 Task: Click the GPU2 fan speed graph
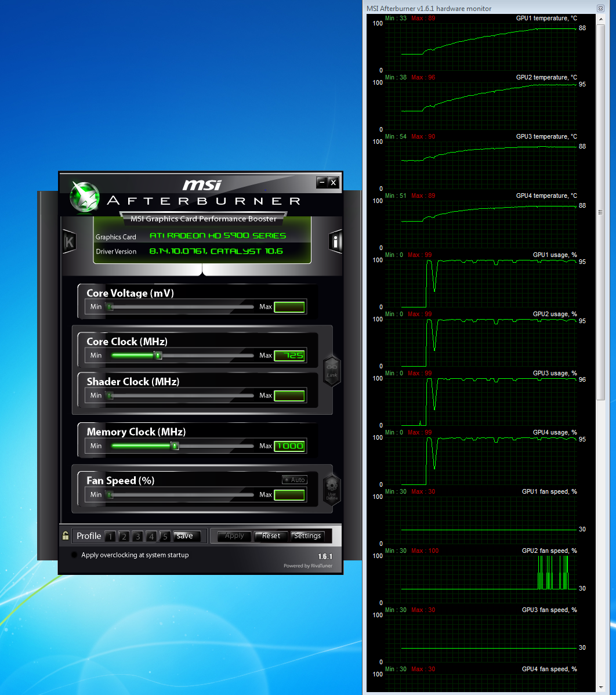tap(481, 580)
